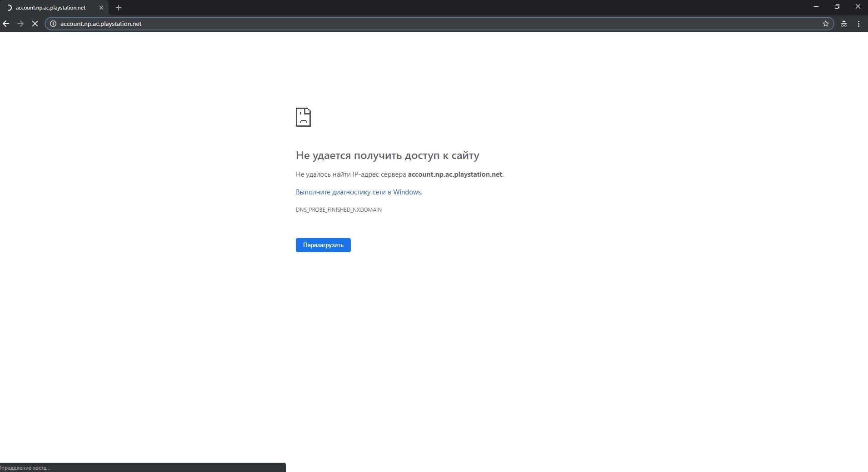Viewport: 868px width, 472px height.
Task: Close the account.np.ac.playstation.net tab
Action: point(101,8)
